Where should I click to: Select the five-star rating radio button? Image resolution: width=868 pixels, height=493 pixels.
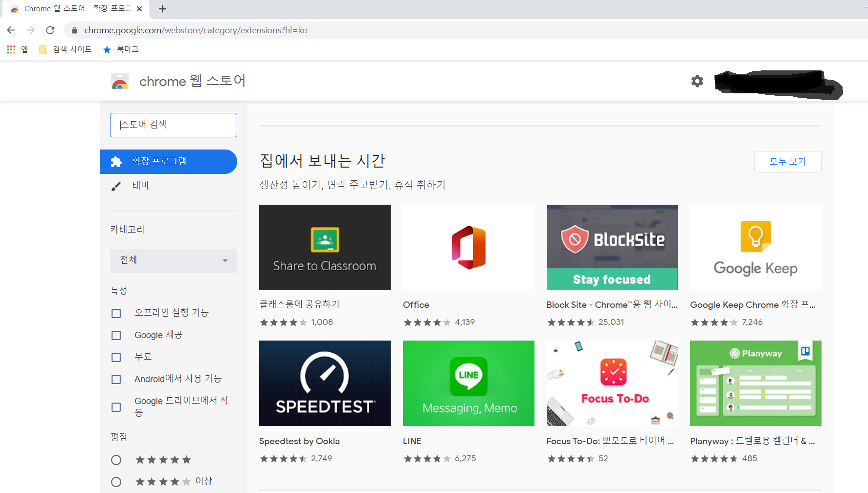click(x=116, y=460)
